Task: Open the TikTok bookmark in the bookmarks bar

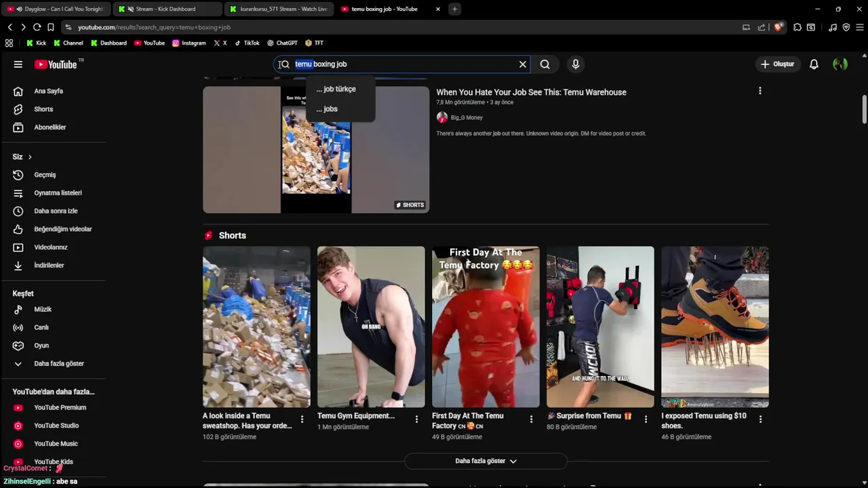Action: tap(248, 43)
